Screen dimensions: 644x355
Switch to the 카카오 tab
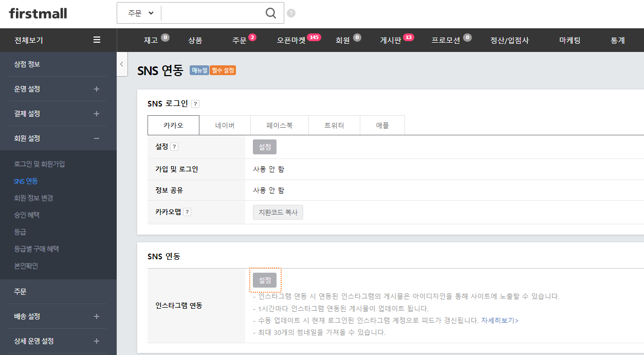tap(174, 125)
